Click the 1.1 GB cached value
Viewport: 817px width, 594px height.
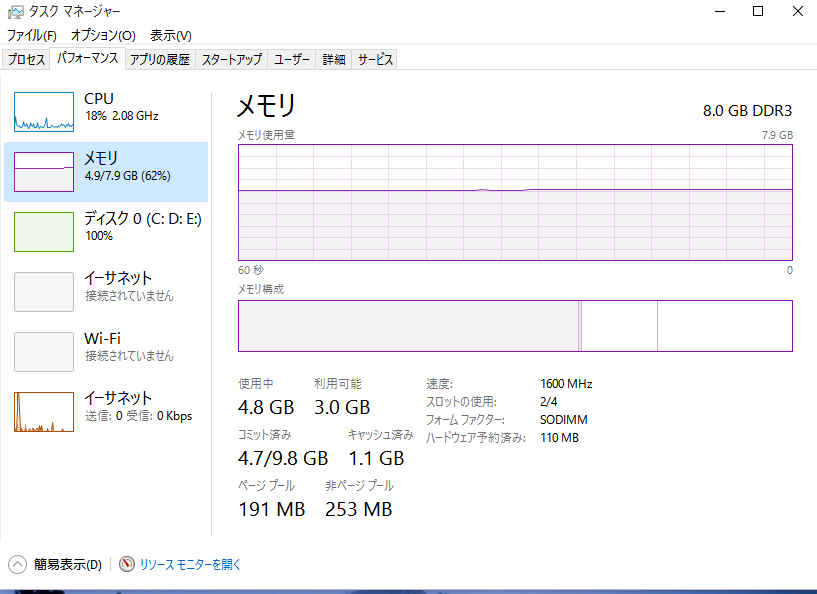pos(376,458)
